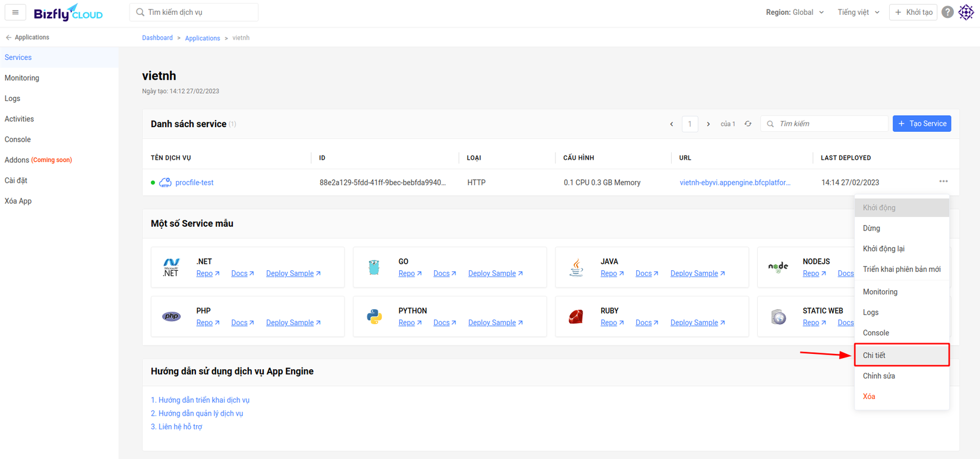Click the Go gopher sample logo

coord(374,267)
